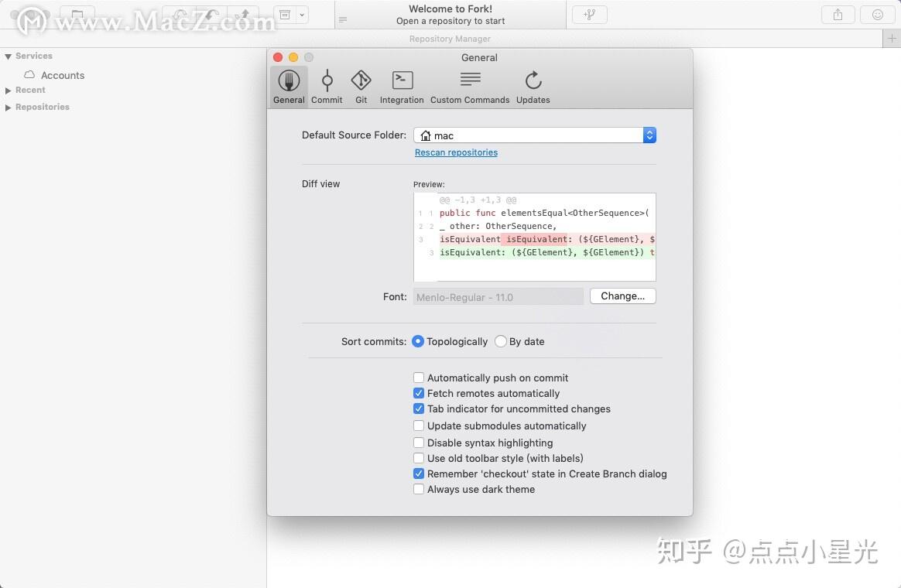This screenshot has width=901, height=588.
Task: Select By date commit sorting
Action: [501, 341]
